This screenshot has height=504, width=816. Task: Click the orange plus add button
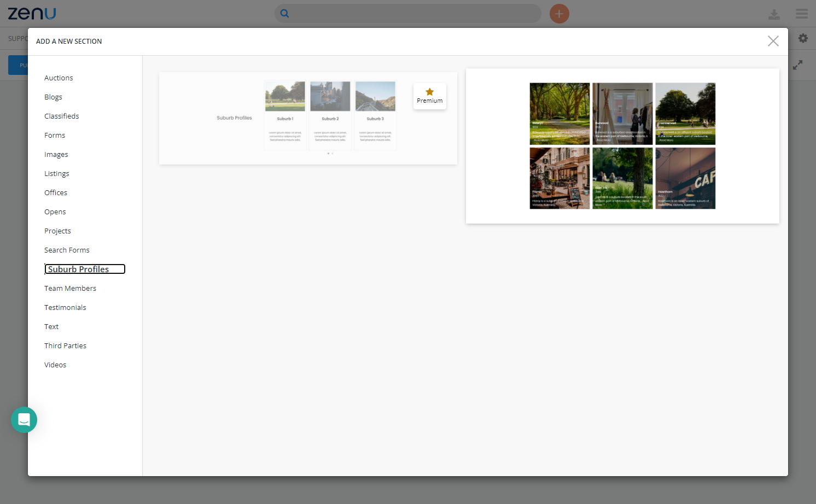tap(559, 14)
